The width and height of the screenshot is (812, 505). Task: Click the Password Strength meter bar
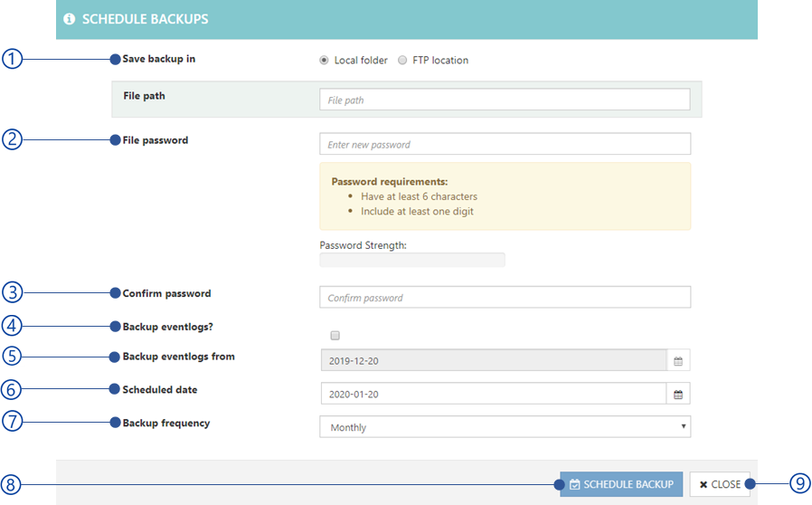point(412,260)
